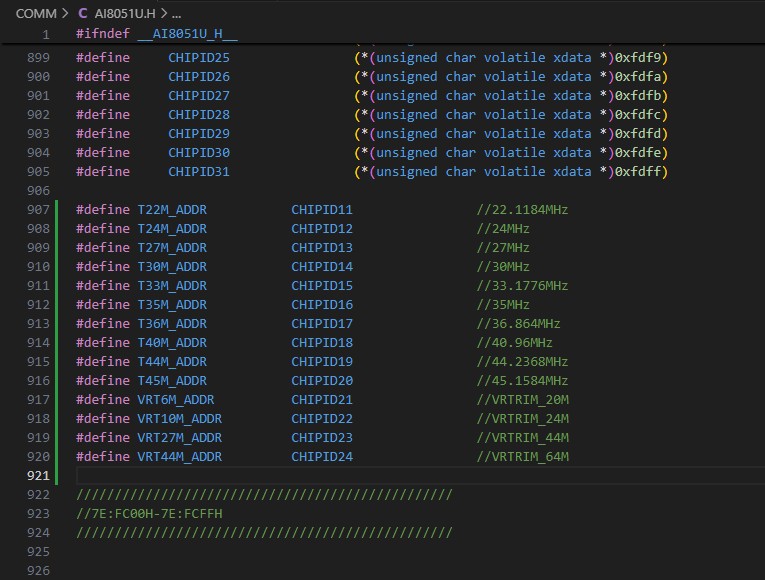Viewport: 765px width, 580px height.
Task: Place cursor on VRT44M_ADDR macro name
Action: pos(179,457)
